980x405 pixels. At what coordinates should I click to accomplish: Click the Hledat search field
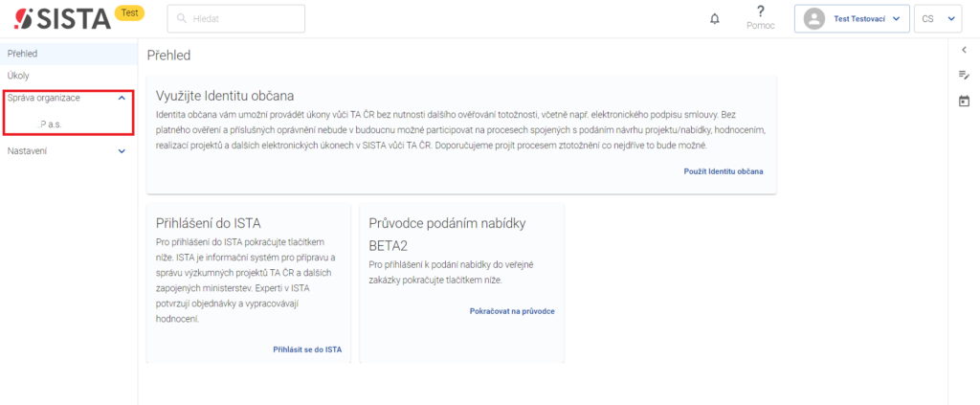(x=235, y=19)
